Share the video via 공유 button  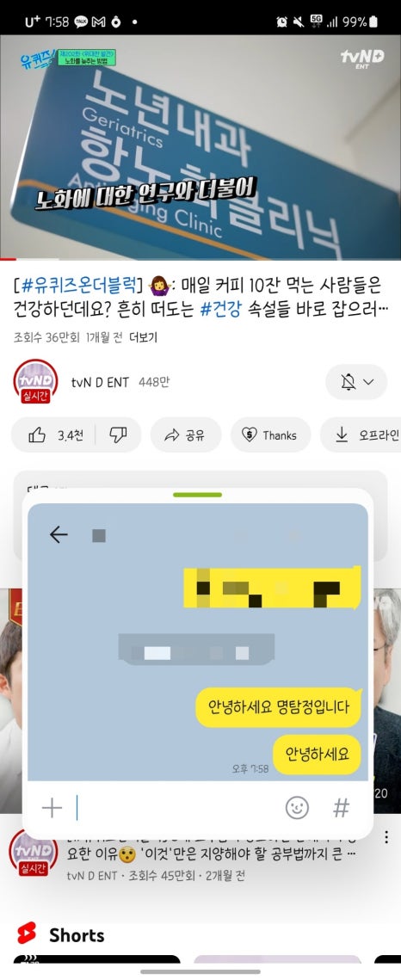point(186,435)
